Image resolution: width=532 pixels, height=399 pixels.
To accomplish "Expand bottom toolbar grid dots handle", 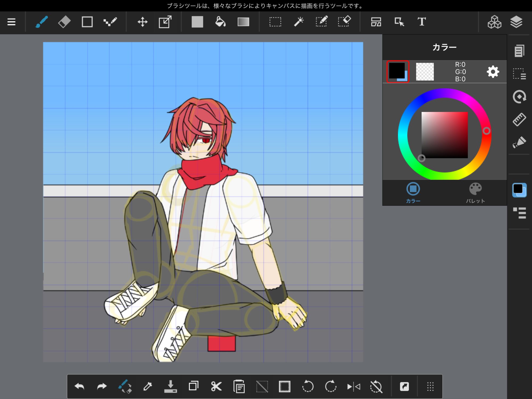I will tap(430, 386).
